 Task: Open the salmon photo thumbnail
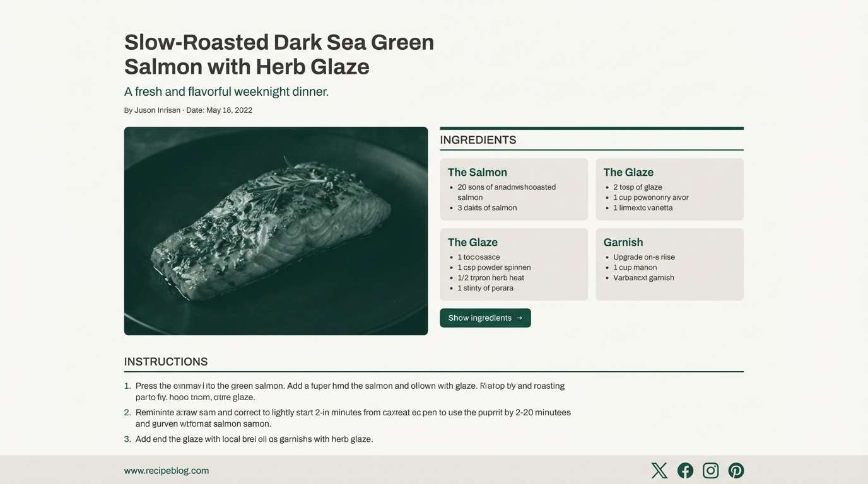(276, 231)
